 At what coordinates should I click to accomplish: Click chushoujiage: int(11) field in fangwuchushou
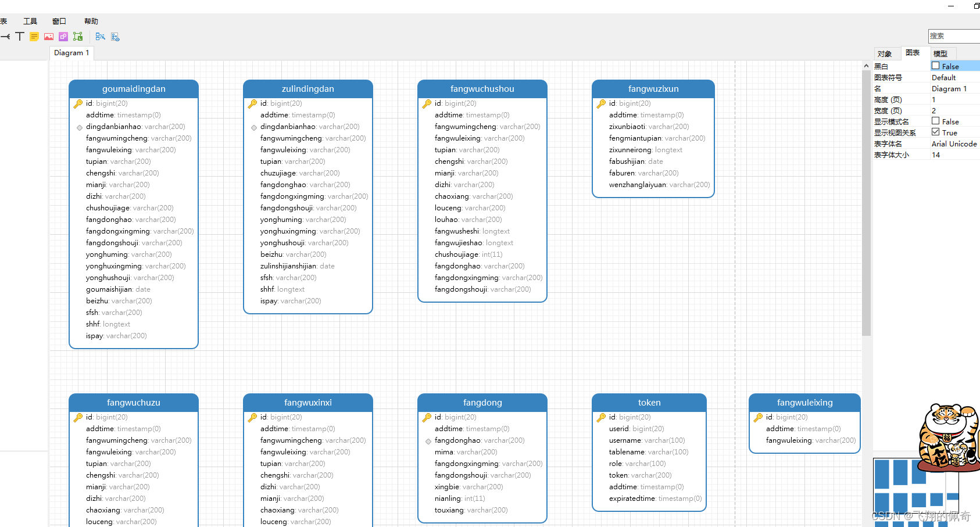pos(468,254)
